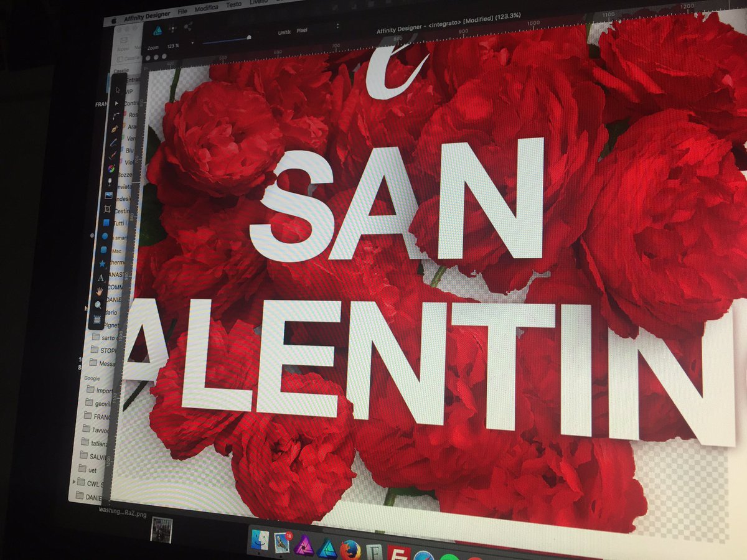The height and width of the screenshot is (560, 747).
Task: Expand the CWL folder in Mail
Action: point(75,482)
